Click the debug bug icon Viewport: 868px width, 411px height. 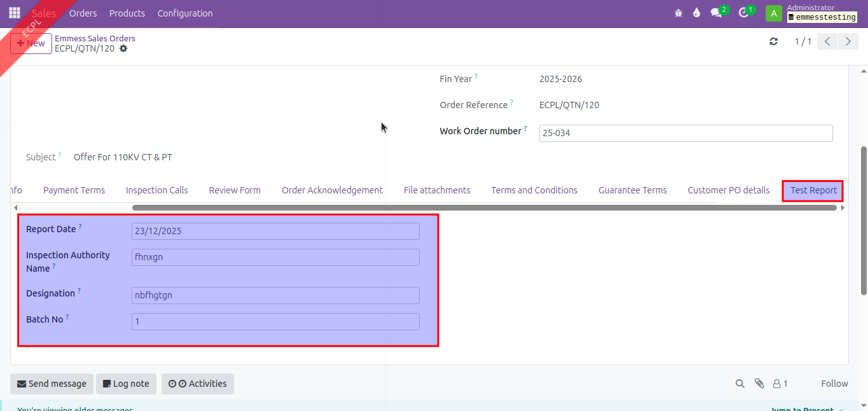pyautogui.click(x=679, y=13)
